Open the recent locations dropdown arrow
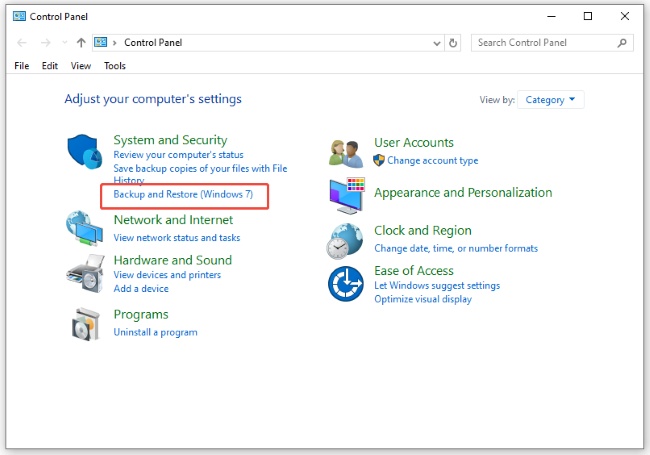 click(x=64, y=43)
